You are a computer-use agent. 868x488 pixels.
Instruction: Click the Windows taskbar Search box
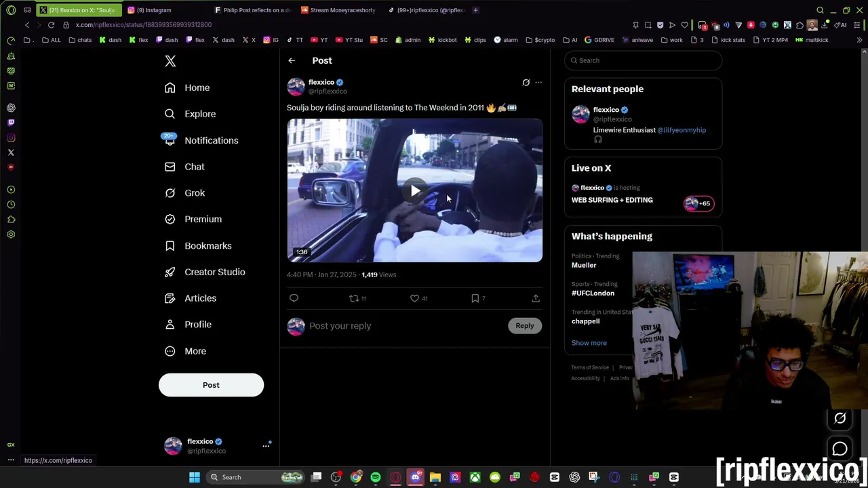coord(256,477)
